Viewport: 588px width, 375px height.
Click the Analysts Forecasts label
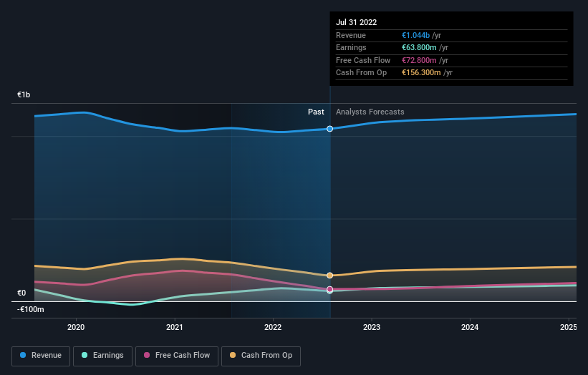click(x=370, y=112)
